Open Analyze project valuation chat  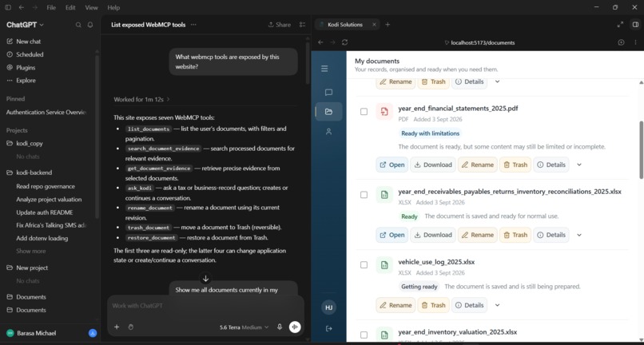pyautogui.click(x=49, y=200)
